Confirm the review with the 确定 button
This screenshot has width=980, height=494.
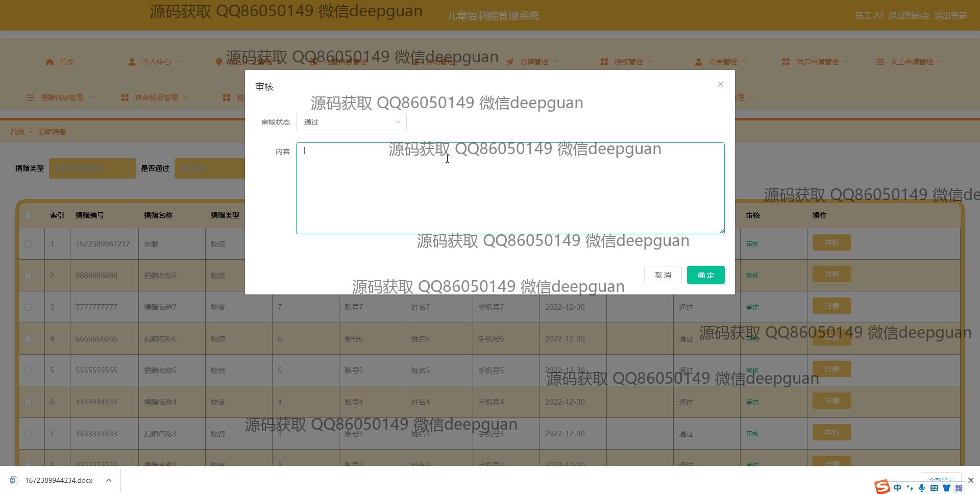click(705, 275)
